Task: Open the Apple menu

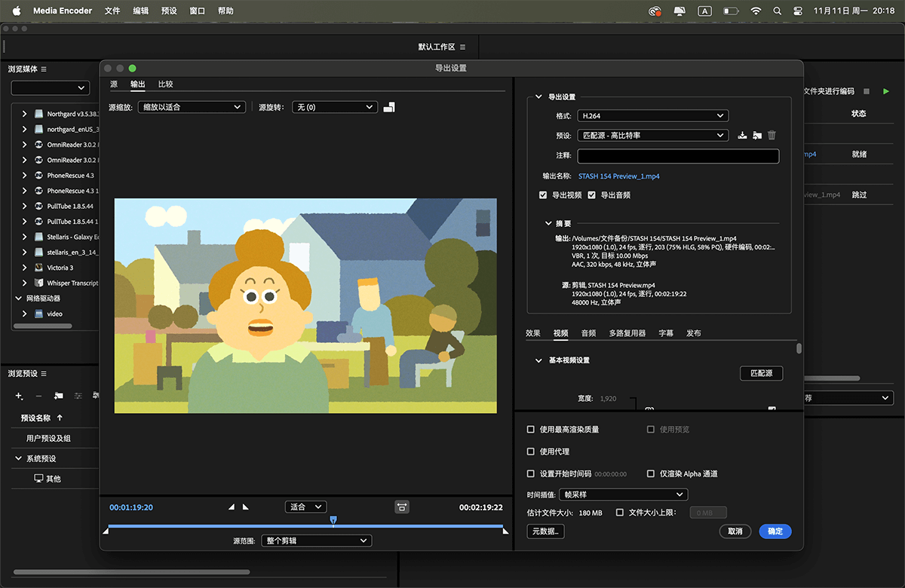Action: tap(17, 11)
